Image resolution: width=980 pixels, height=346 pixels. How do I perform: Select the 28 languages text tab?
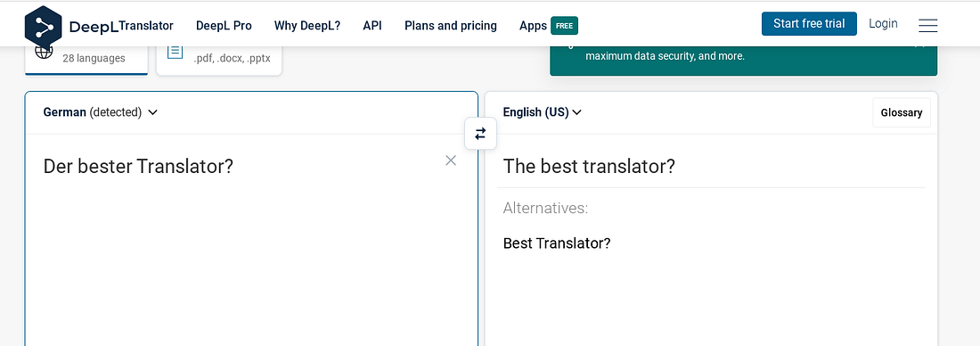(86, 60)
